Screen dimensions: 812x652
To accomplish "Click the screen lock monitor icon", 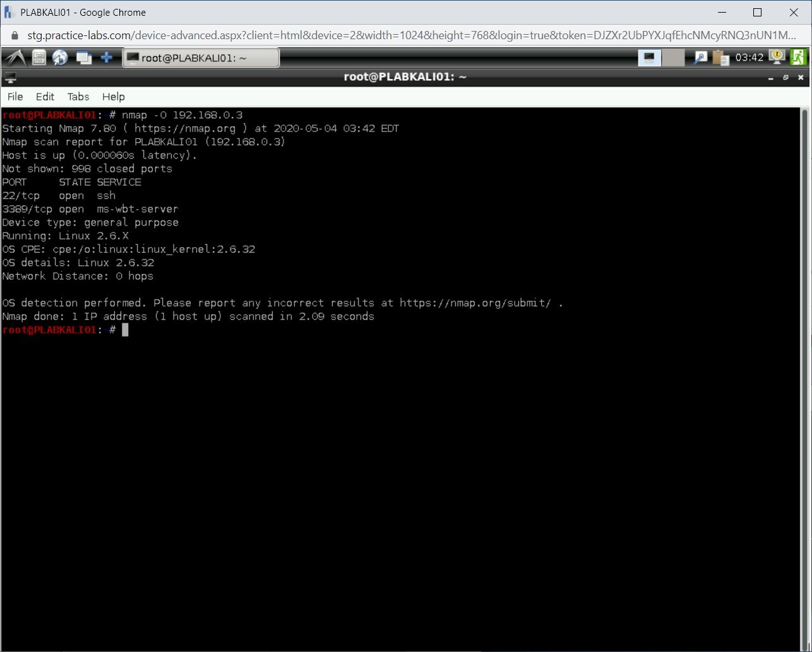I will [777, 57].
